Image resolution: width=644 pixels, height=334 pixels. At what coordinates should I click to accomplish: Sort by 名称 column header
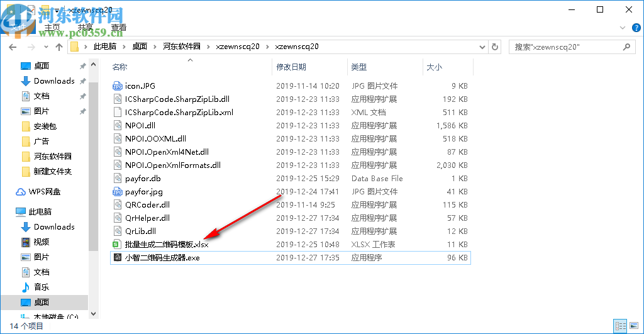119,67
